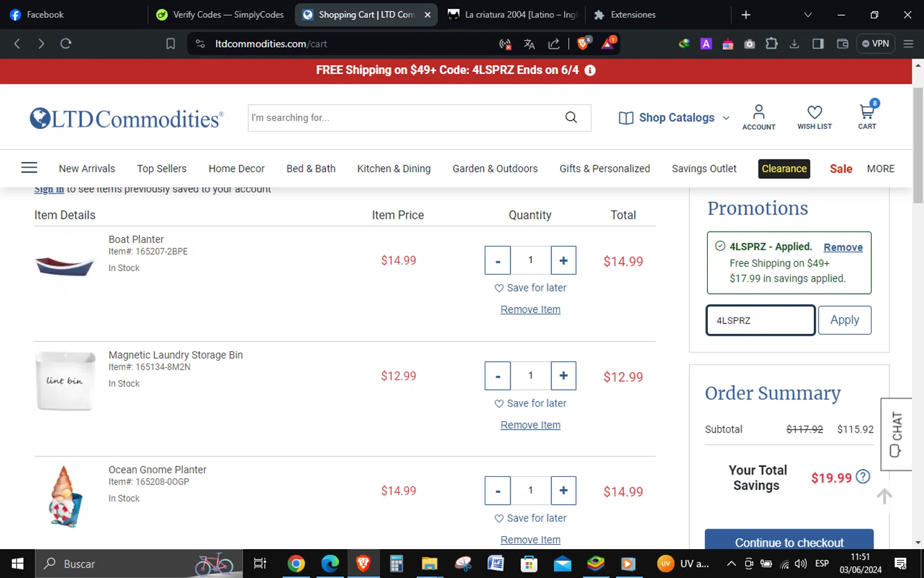The image size is (924, 578).
Task: Open Kitchen & Dining category
Action: tap(394, 169)
